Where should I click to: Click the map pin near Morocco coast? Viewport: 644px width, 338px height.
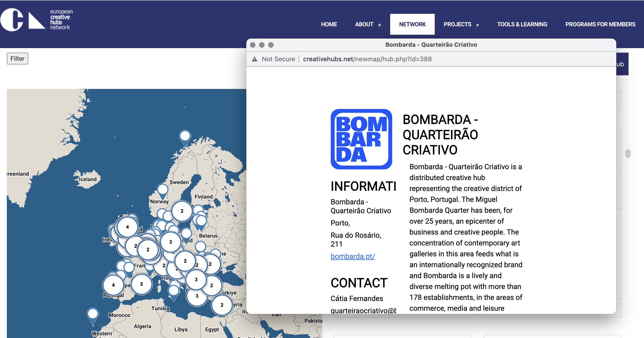coord(92,314)
